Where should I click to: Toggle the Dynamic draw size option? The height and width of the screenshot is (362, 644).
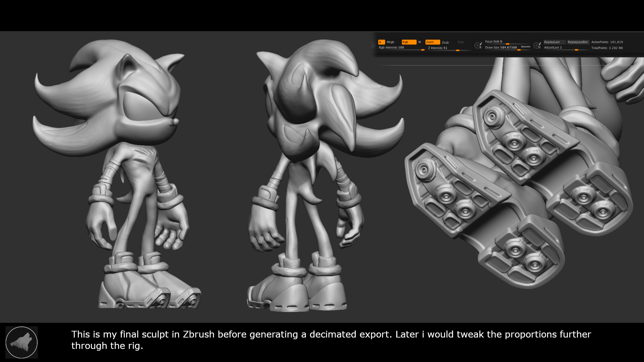pos(526,47)
